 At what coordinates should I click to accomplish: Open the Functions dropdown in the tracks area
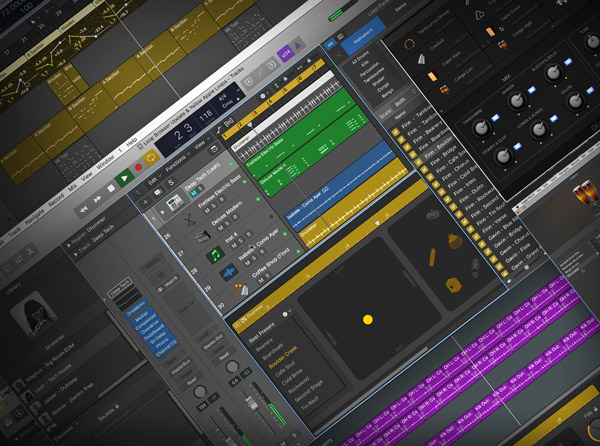(176, 164)
